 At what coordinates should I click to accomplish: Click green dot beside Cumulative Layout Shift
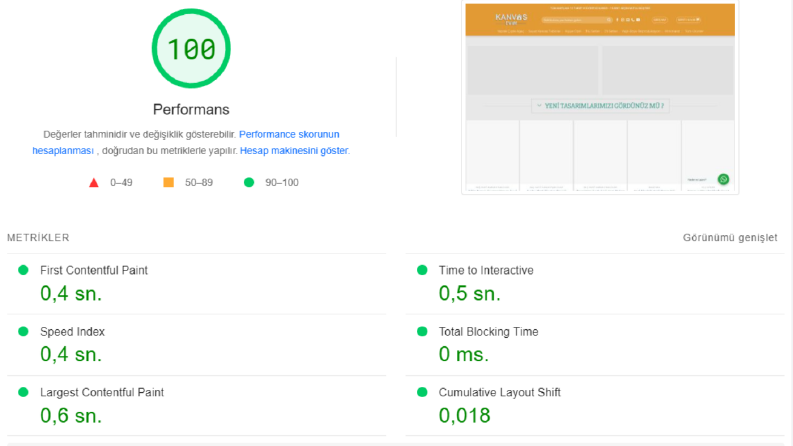[422, 392]
